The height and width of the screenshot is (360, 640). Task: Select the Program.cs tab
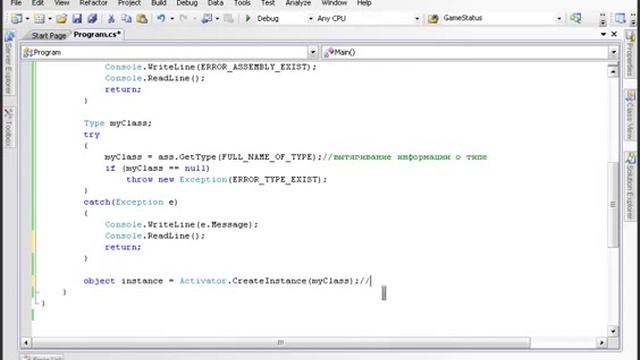tap(97, 35)
